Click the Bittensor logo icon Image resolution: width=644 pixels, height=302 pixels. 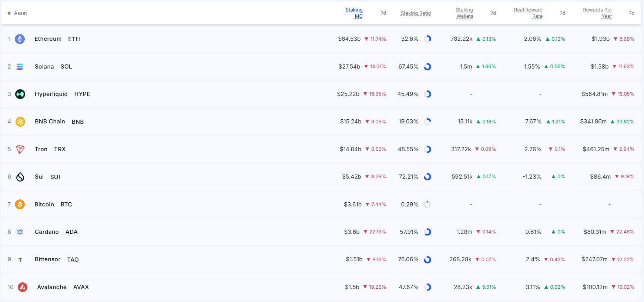coord(20,260)
